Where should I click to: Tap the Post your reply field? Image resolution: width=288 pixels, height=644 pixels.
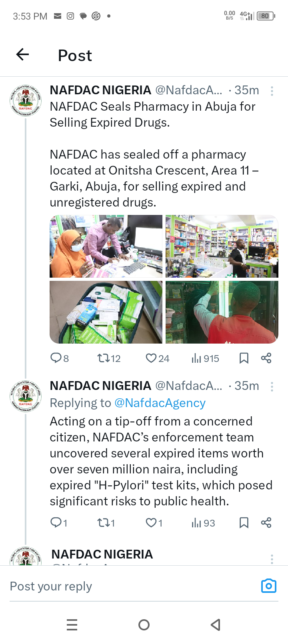[120, 586]
